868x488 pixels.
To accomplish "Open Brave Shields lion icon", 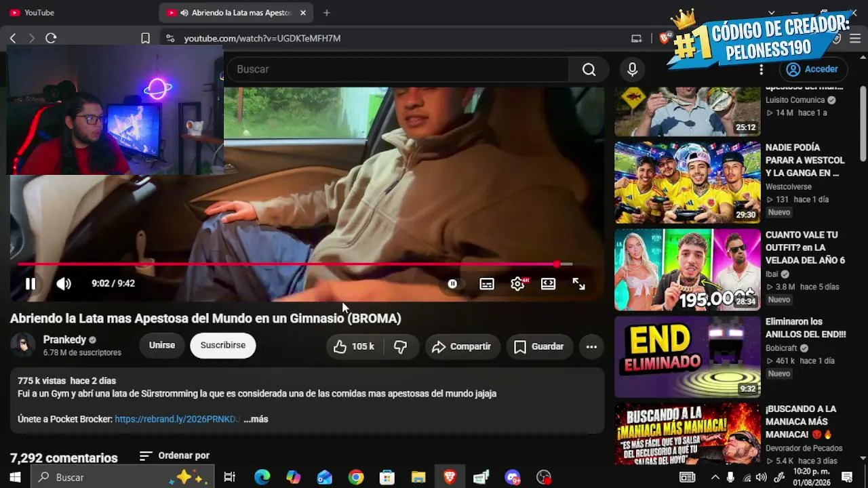I will point(665,39).
